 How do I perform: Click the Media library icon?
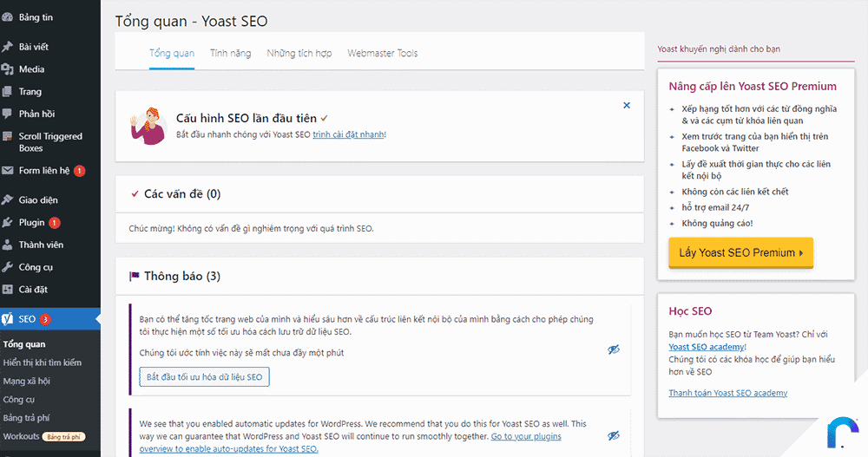click(7, 69)
